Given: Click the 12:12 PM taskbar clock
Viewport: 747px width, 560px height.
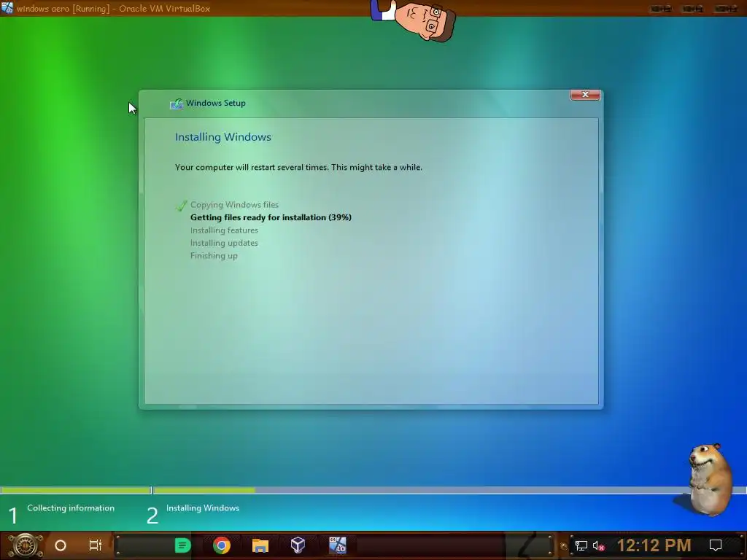Looking at the screenshot, I should pos(654,545).
